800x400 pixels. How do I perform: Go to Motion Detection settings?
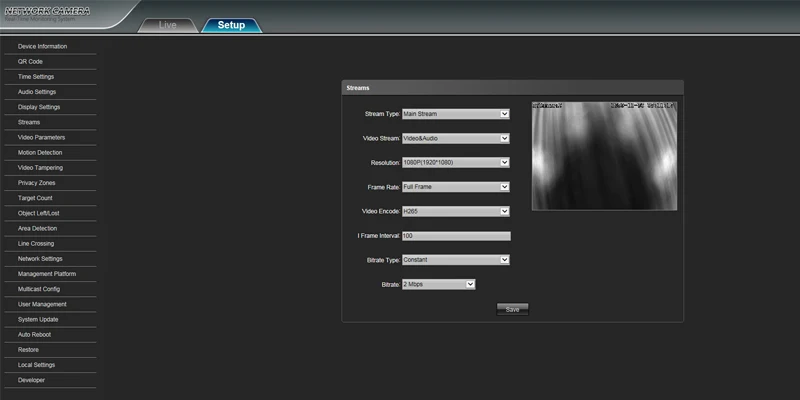coord(40,153)
